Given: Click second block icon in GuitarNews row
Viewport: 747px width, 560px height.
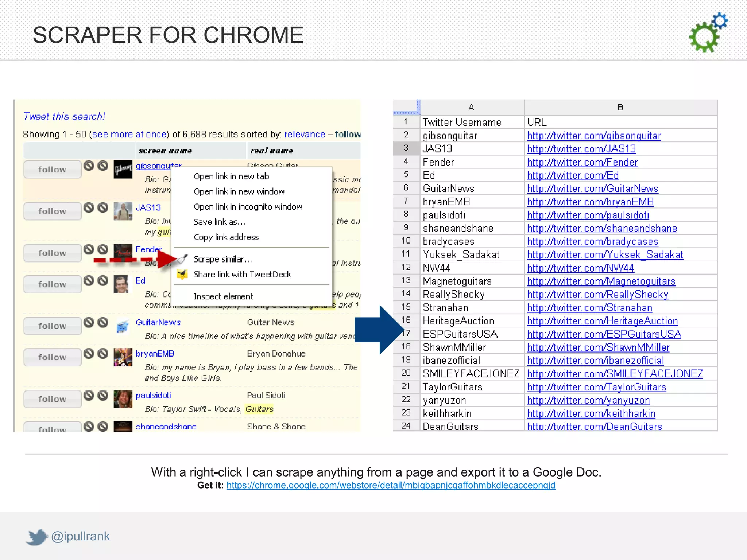Looking at the screenshot, I should coord(103,322).
